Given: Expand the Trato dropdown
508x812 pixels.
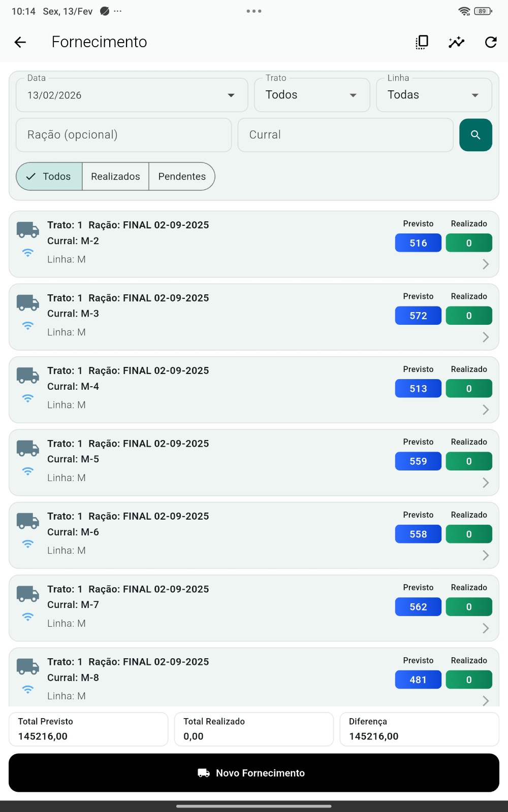Looking at the screenshot, I should [312, 95].
